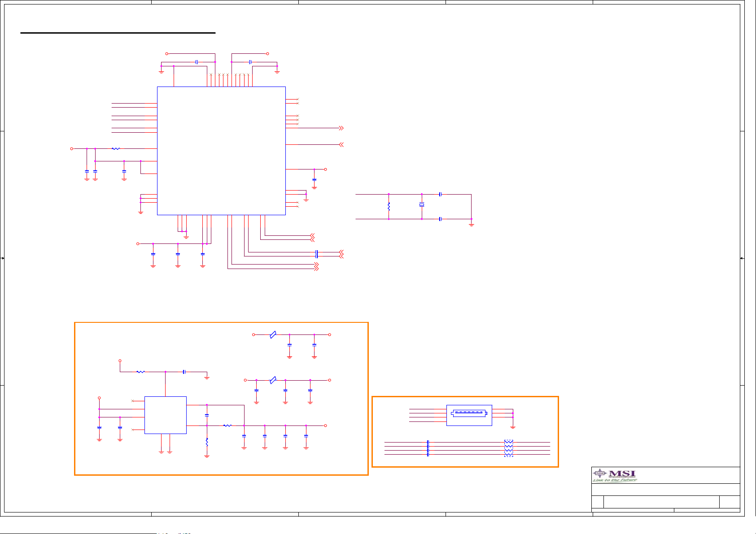The width and height of the screenshot is (756, 534).
Task: Click the resistor above the regulator IC
Action: (x=140, y=372)
